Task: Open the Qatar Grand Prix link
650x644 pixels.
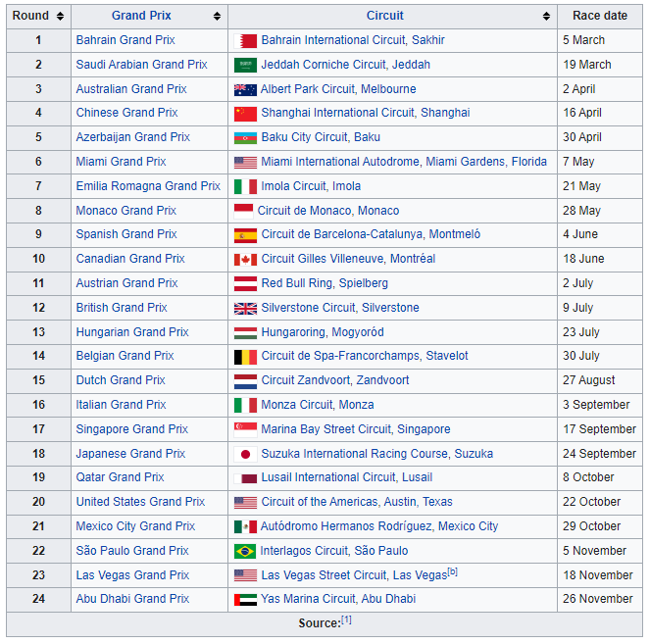Action: point(120,477)
